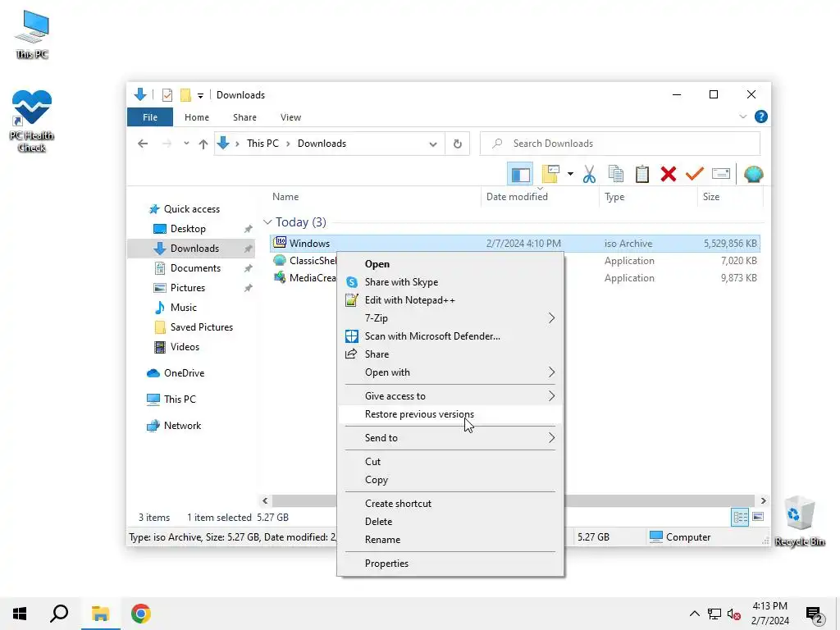Image resolution: width=840 pixels, height=630 pixels.
Task: Choose Restore previous versions
Action: pyautogui.click(x=450, y=414)
